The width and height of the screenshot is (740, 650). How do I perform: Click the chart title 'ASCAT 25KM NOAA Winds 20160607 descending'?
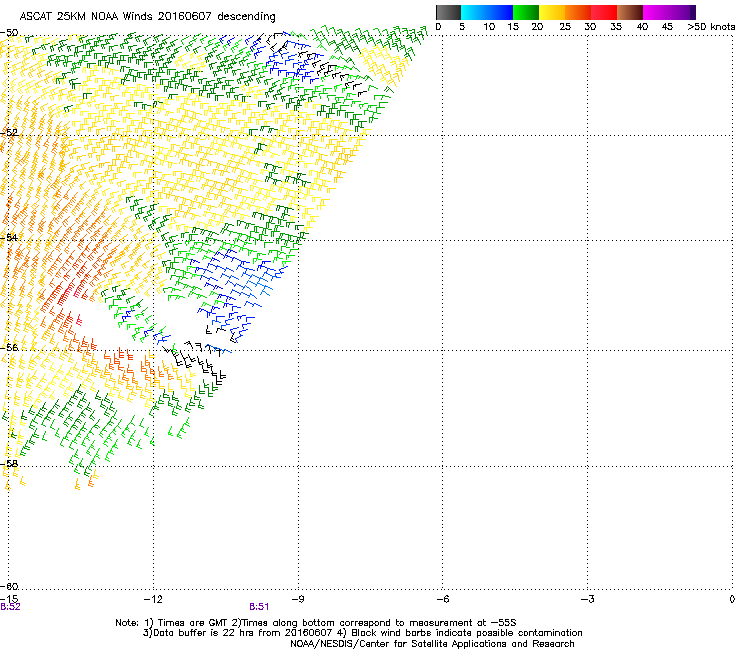147,17
